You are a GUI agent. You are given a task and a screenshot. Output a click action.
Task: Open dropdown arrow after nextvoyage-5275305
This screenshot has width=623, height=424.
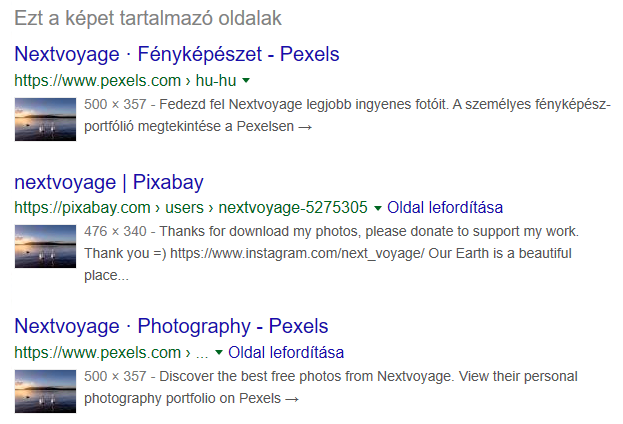tap(378, 208)
